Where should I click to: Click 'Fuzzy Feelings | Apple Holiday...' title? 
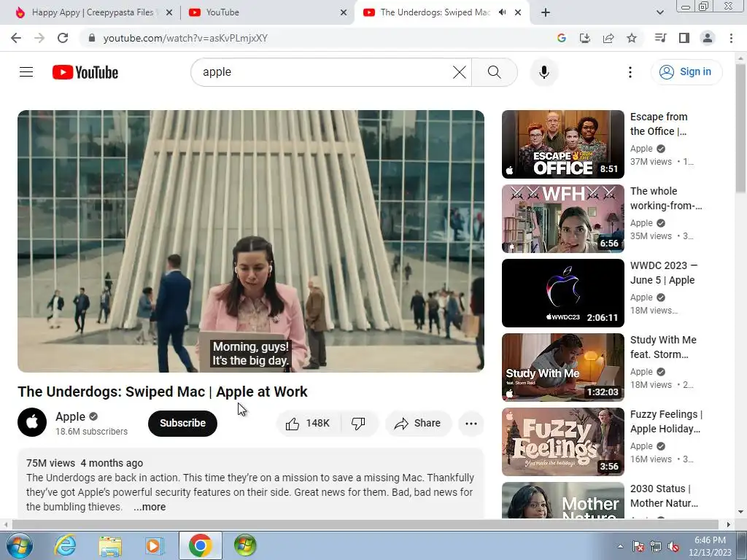[x=666, y=421]
